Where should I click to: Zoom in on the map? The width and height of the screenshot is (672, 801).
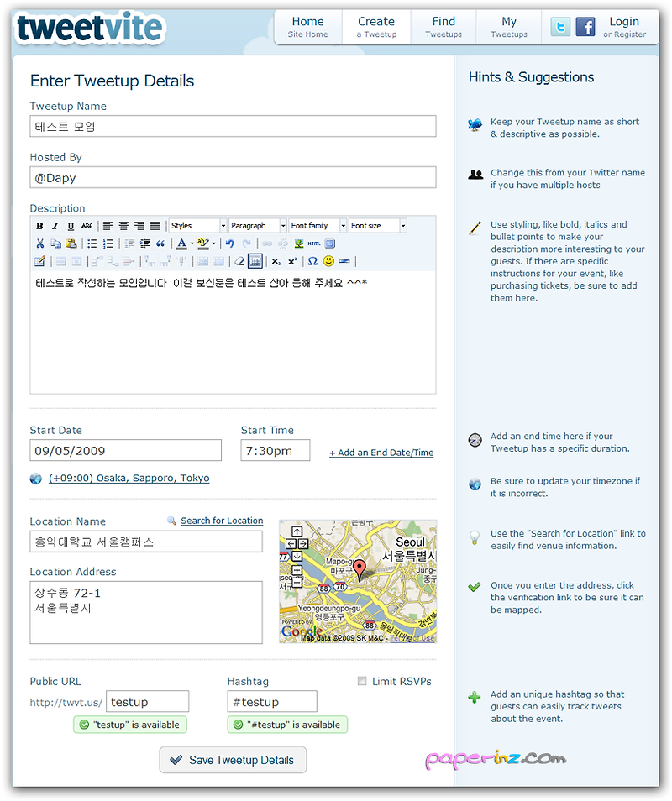pos(297,570)
